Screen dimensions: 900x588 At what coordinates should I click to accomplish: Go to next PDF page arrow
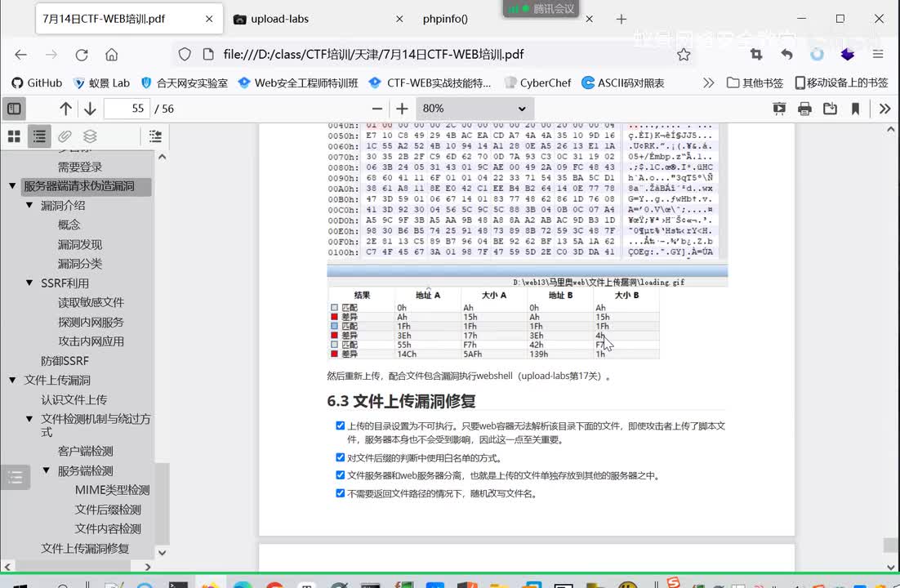(90, 109)
